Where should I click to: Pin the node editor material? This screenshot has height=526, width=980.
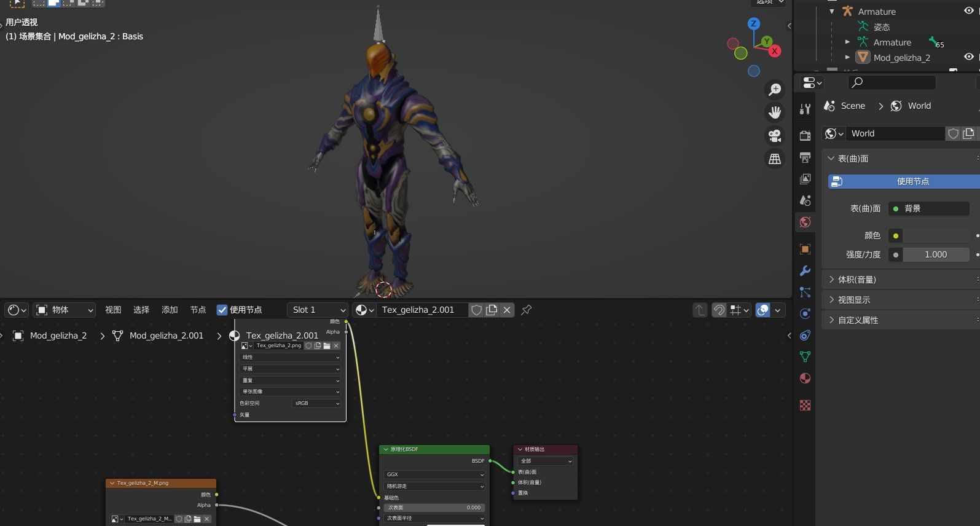click(x=527, y=310)
